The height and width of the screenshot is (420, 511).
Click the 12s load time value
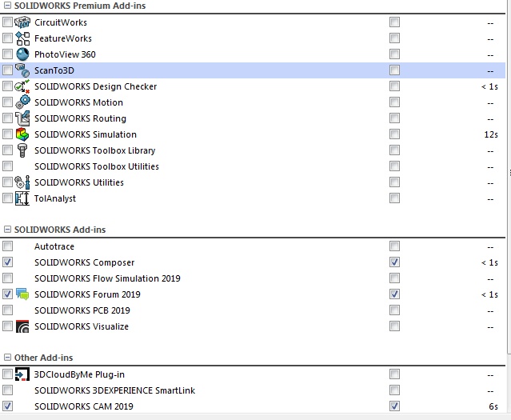coord(491,134)
